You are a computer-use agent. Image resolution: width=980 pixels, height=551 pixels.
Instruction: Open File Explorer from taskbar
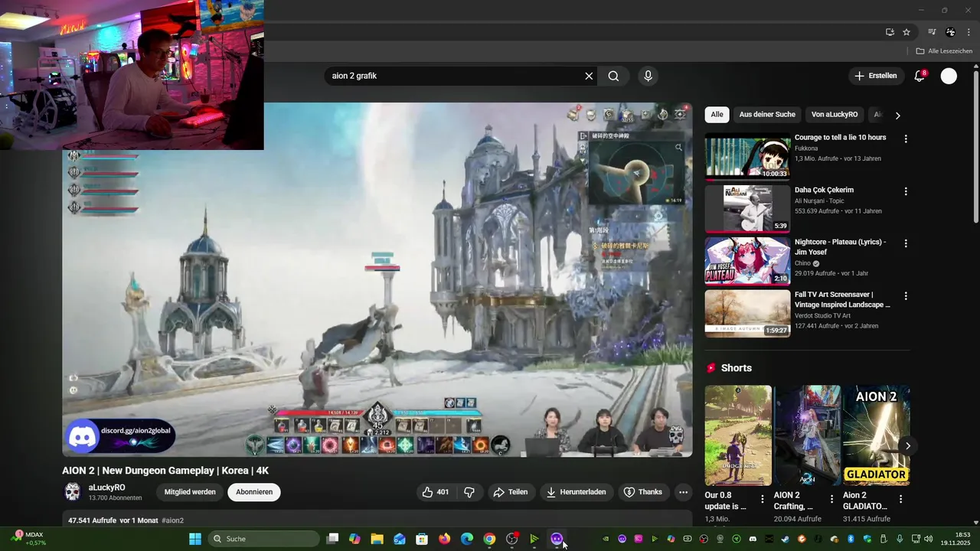(x=377, y=539)
